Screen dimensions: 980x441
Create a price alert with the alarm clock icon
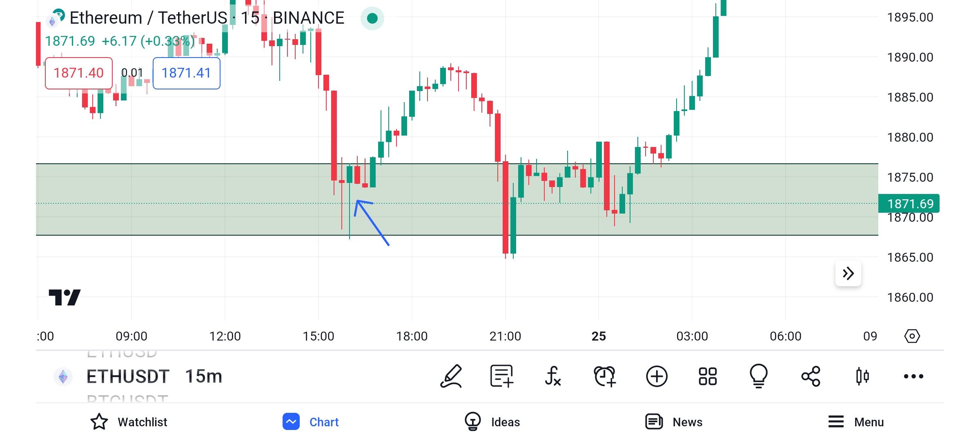tap(605, 376)
